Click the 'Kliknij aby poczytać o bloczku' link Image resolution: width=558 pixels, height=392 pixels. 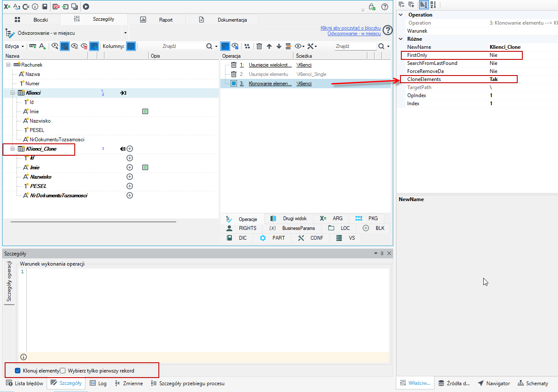click(x=351, y=28)
